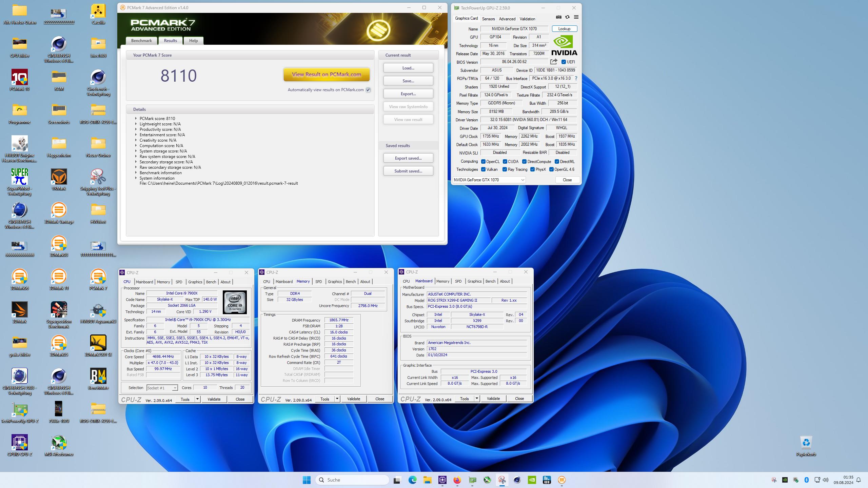
Task: Open Bus Interface help question mark
Action: click(576, 78)
